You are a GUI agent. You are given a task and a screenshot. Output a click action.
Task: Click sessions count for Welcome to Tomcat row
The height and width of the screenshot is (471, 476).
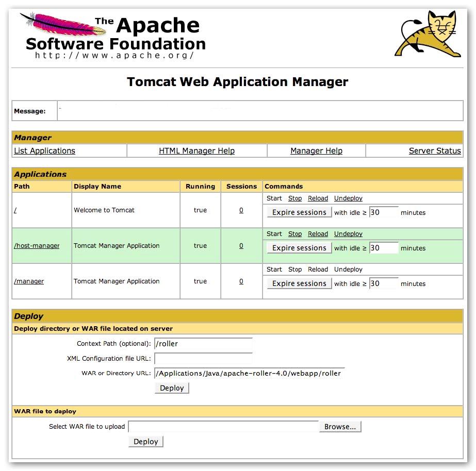(x=241, y=210)
